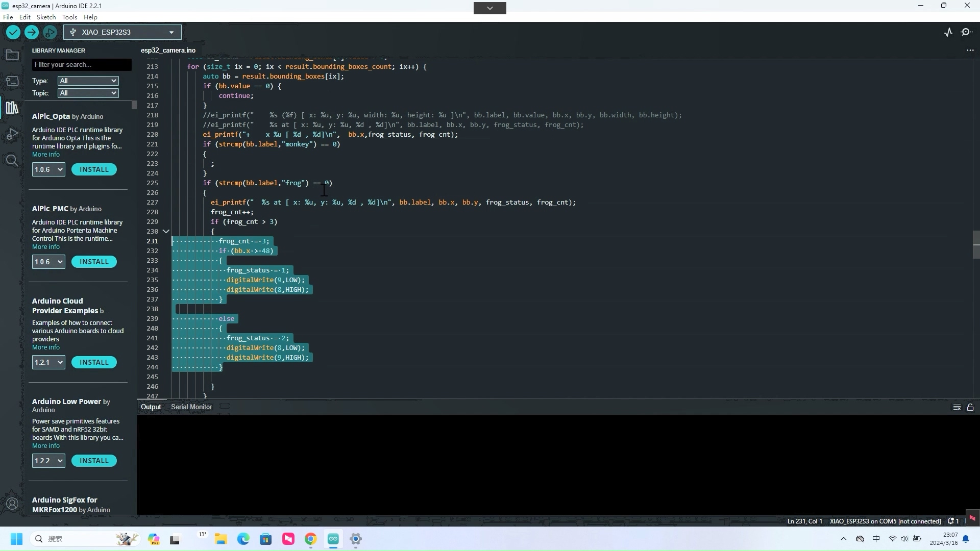This screenshot has width=980, height=551.
Task: Open More info for Arduino Cloud Provider Examples
Action: (x=46, y=347)
